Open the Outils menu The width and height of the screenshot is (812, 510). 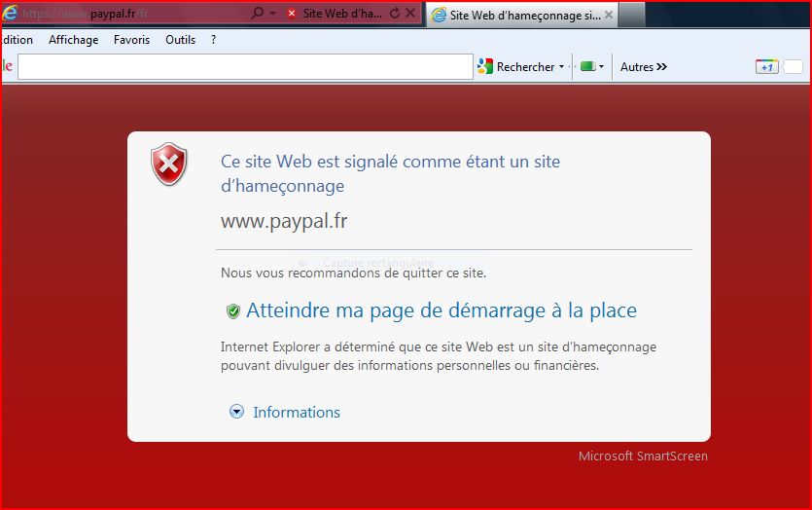pyautogui.click(x=180, y=40)
